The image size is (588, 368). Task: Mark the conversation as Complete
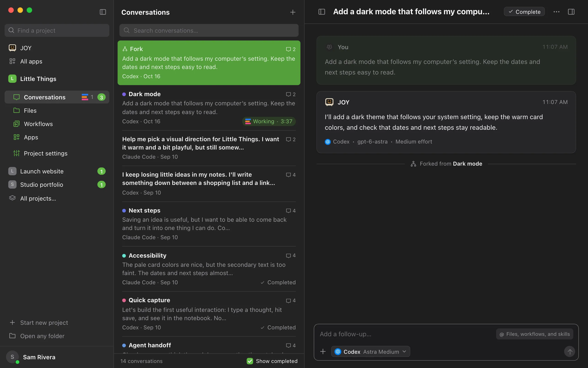click(524, 12)
